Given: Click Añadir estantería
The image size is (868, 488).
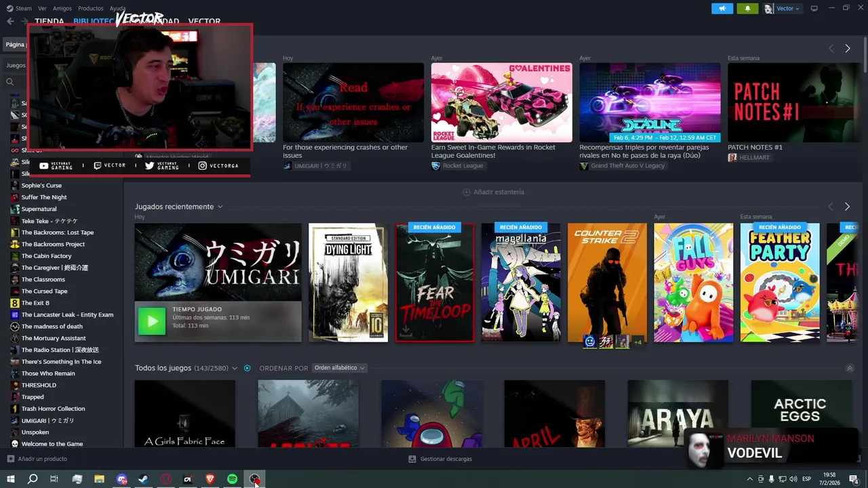Looking at the screenshot, I should 493,192.
